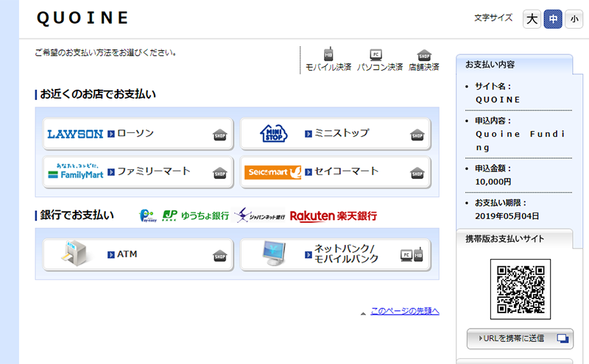The height and width of the screenshot is (364, 589).
Task: Click blue arrow beside セイコーマート label
Action: (308, 172)
